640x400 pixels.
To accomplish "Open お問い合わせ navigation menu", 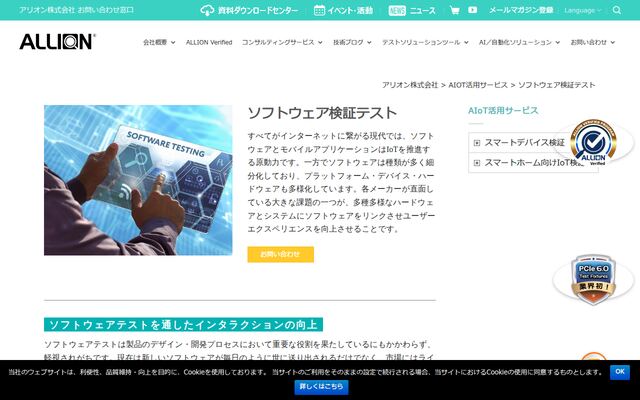I will tap(593, 42).
